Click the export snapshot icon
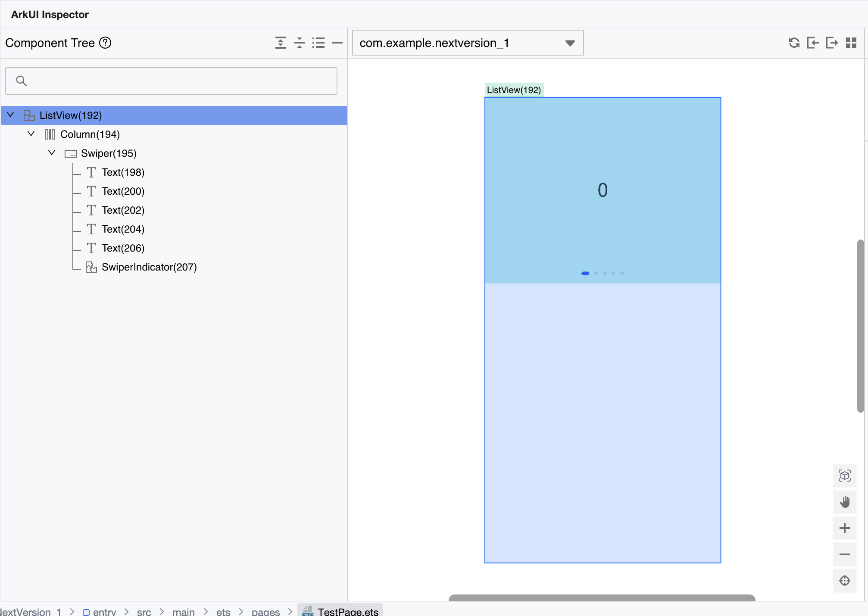868x616 pixels. point(832,43)
